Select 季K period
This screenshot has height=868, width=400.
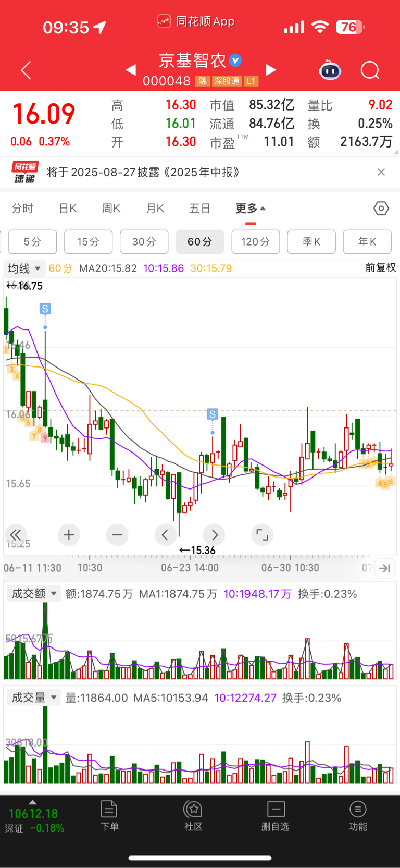click(x=311, y=242)
